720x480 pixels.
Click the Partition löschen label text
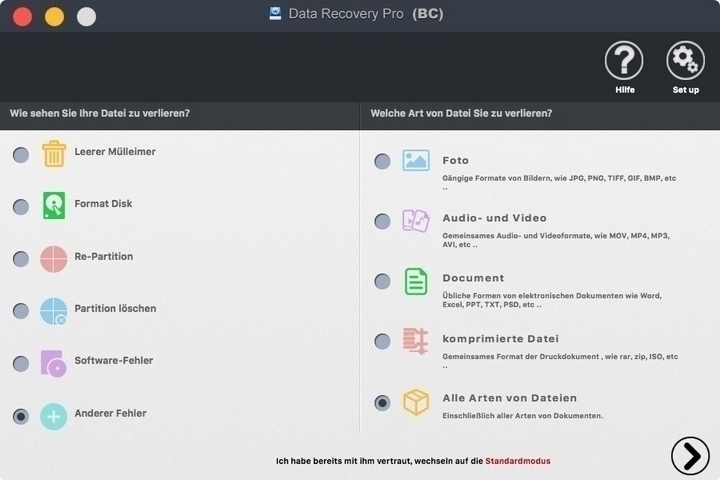pyautogui.click(x=115, y=308)
